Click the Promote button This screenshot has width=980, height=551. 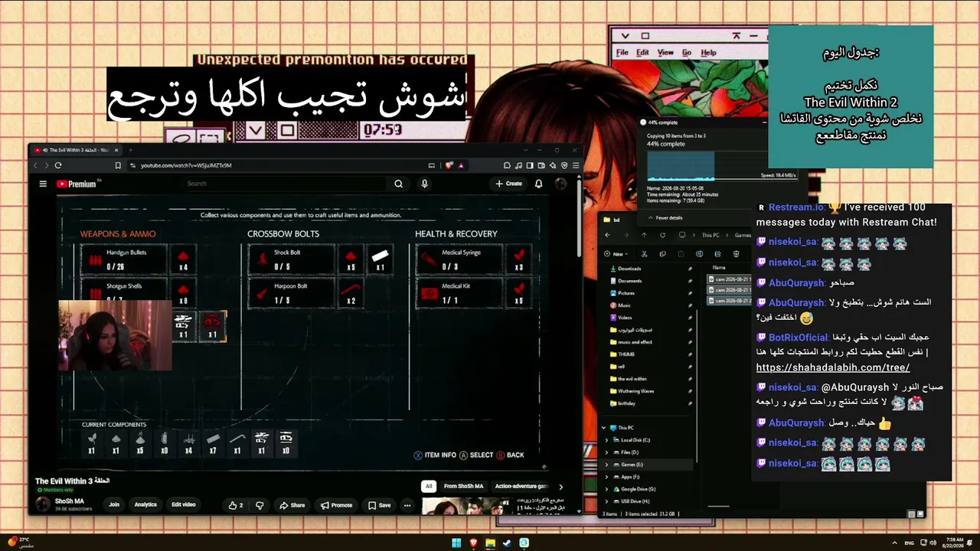337,505
